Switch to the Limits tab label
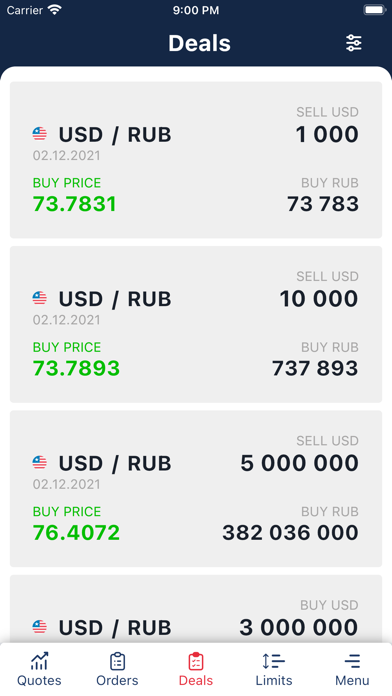The width and height of the screenshot is (392, 696). tap(274, 680)
